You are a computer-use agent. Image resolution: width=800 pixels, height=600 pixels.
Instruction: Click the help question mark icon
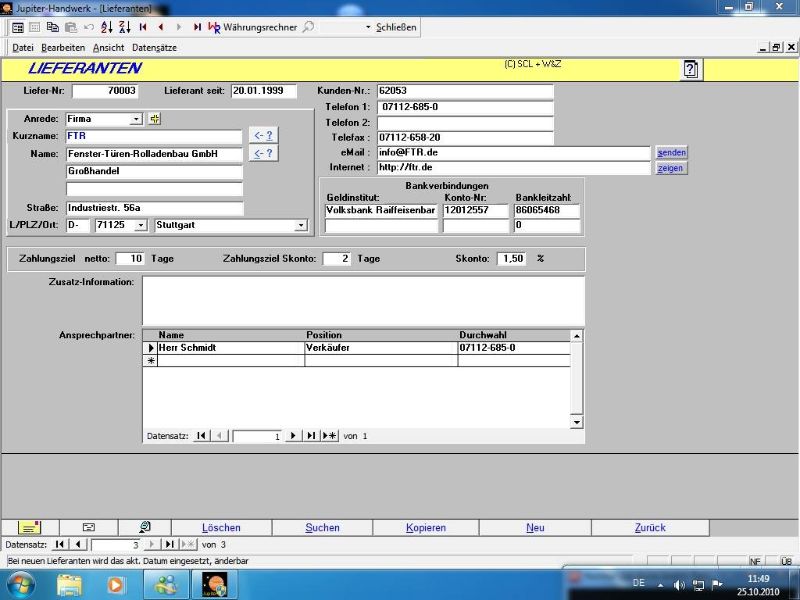coord(691,69)
